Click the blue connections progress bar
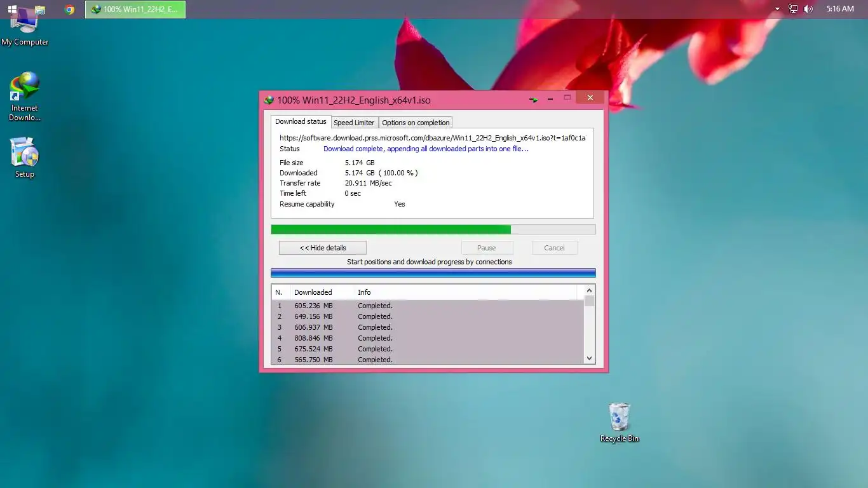 pyautogui.click(x=433, y=273)
